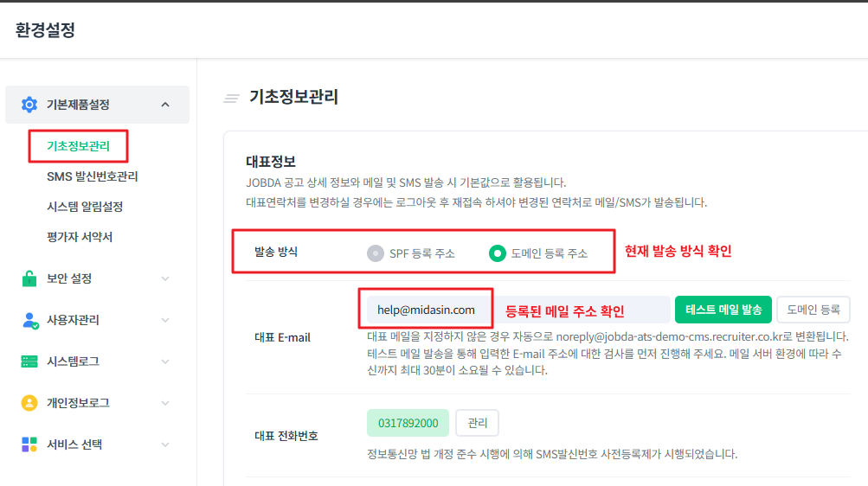Click the 서비스 선택 colored grid icon
This screenshot has height=486, width=868.
(x=29, y=444)
